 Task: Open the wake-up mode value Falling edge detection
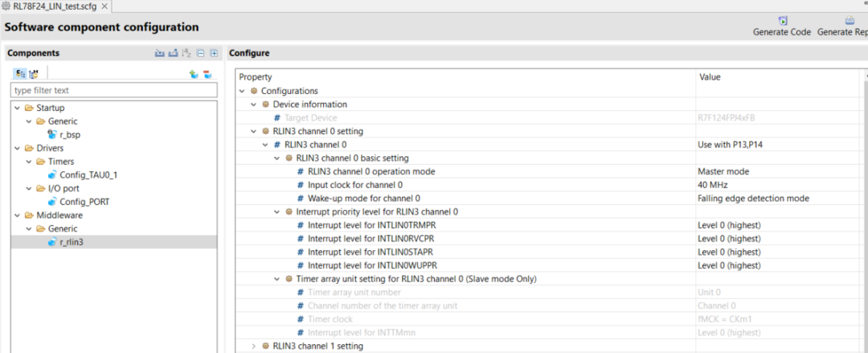coord(778,199)
